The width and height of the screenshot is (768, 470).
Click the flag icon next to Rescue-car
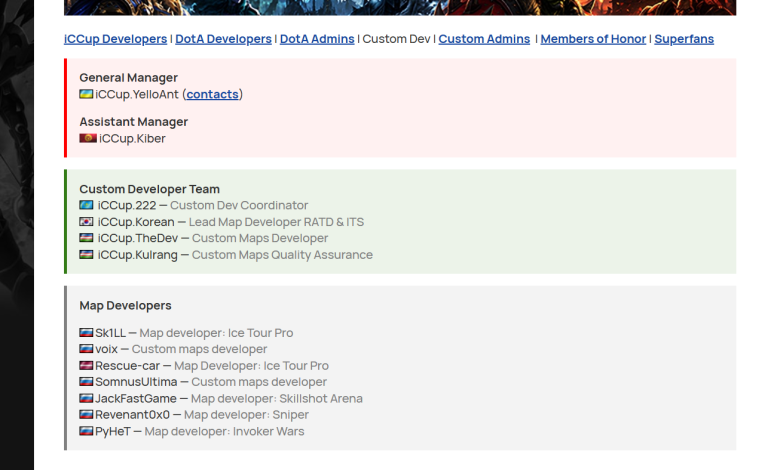86,365
